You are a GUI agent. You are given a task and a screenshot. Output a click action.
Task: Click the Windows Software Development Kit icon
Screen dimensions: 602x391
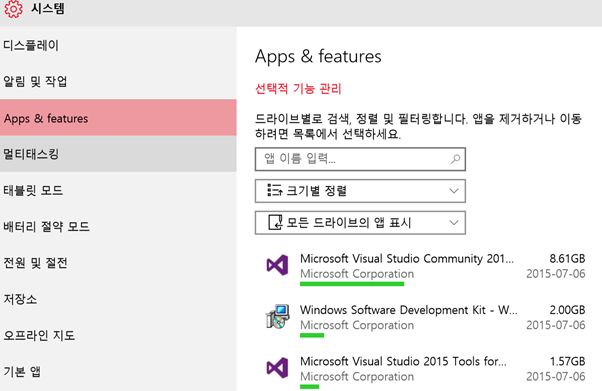(277, 316)
